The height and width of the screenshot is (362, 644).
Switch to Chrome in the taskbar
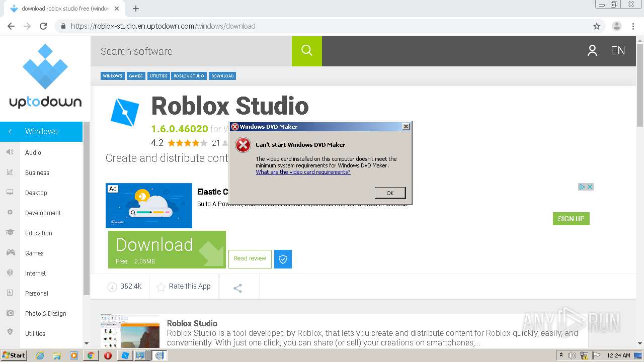91,355
